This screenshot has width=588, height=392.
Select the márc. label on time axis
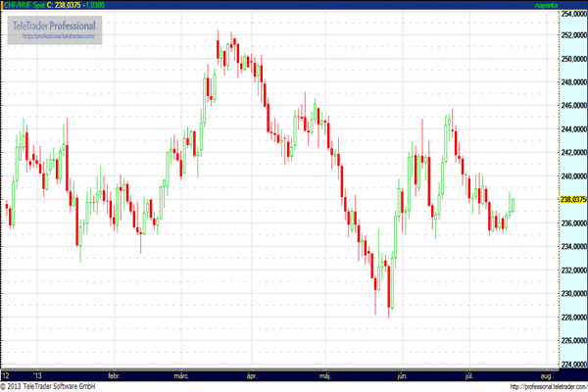pyautogui.click(x=182, y=375)
